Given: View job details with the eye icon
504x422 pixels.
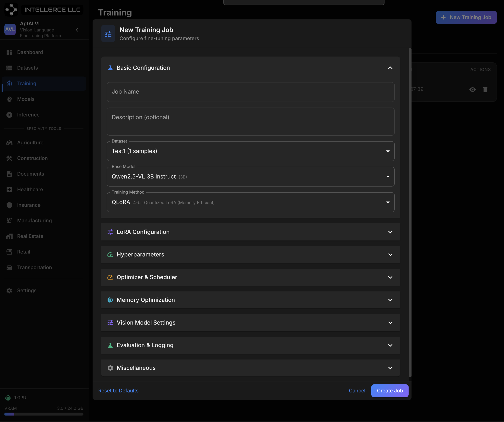Looking at the screenshot, I should point(472,90).
